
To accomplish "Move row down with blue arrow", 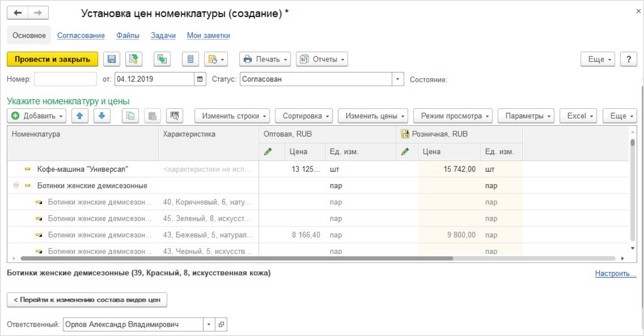I will pyautogui.click(x=102, y=116).
